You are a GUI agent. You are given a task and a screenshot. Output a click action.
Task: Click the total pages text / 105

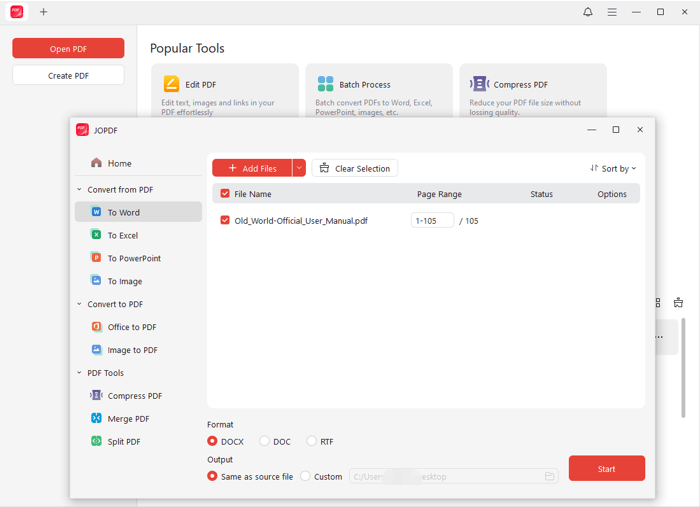[x=468, y=220]
